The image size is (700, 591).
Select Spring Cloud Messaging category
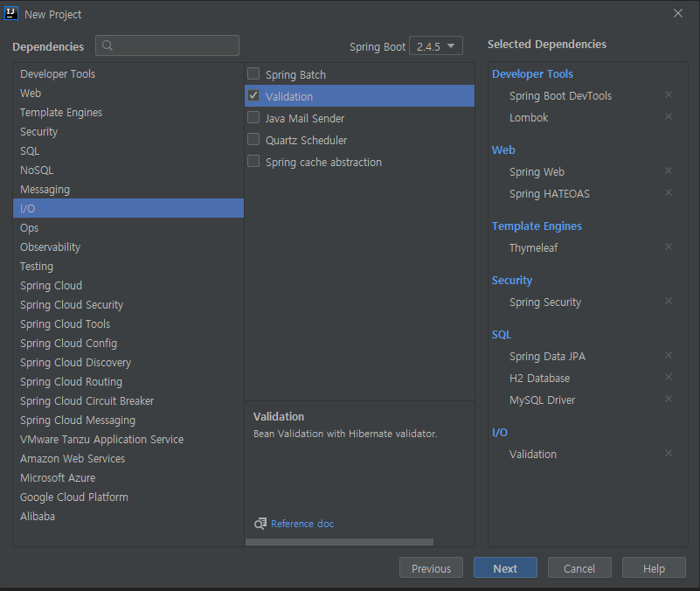click(128, 420)
